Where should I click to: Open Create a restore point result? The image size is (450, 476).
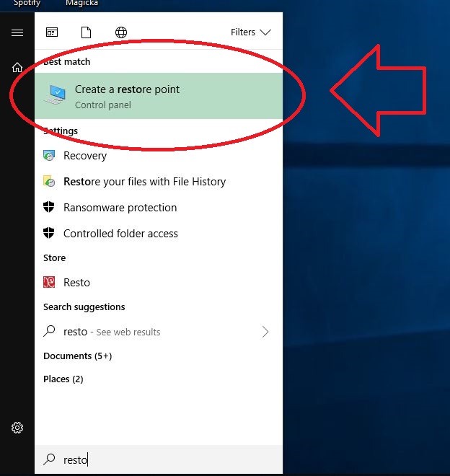[127, 96]
